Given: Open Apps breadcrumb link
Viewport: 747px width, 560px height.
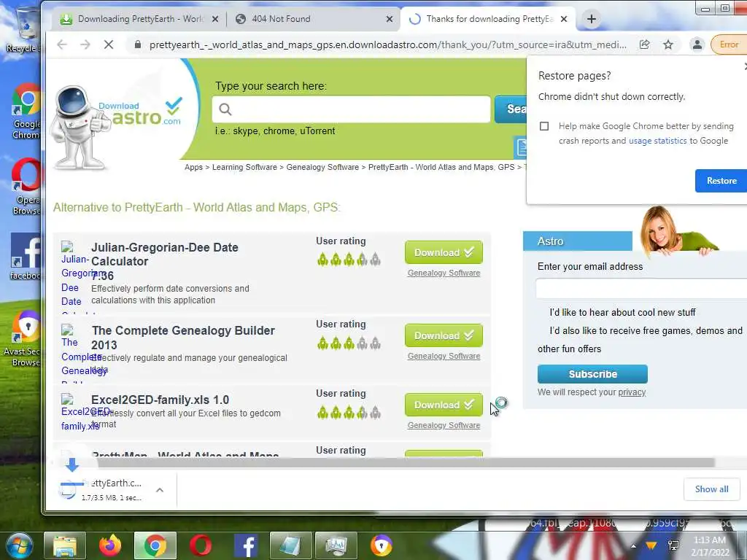Looking at the screenshot, I should (x=193, y=167).
